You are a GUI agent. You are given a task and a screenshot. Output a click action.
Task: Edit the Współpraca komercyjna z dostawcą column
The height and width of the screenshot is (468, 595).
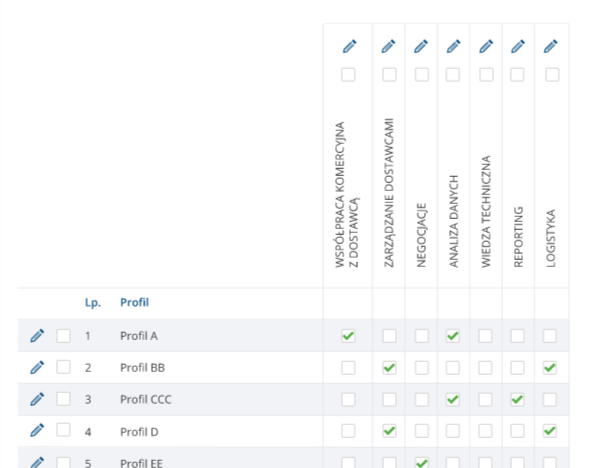pyautogui.click(x=349, y=46)
